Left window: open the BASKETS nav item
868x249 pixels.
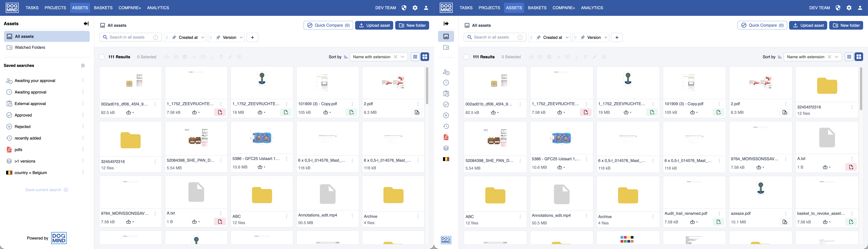click(x=103, y=8)
